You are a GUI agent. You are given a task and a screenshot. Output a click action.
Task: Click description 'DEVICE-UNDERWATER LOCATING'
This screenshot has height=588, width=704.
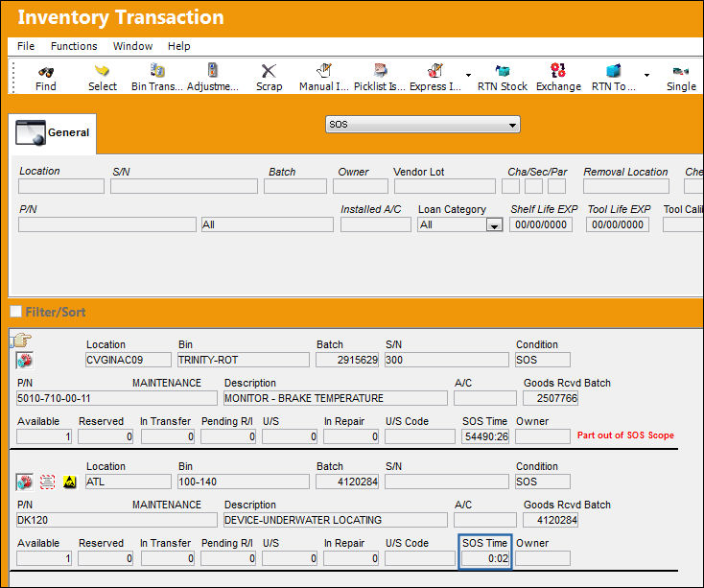point(336,520)
